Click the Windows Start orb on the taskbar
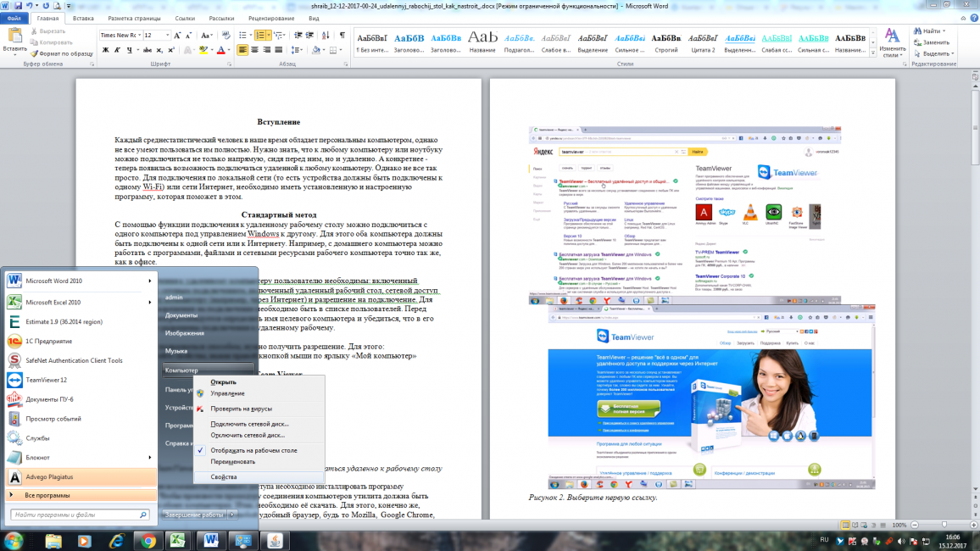Screen dimensions: 980x551 [13, 540]
